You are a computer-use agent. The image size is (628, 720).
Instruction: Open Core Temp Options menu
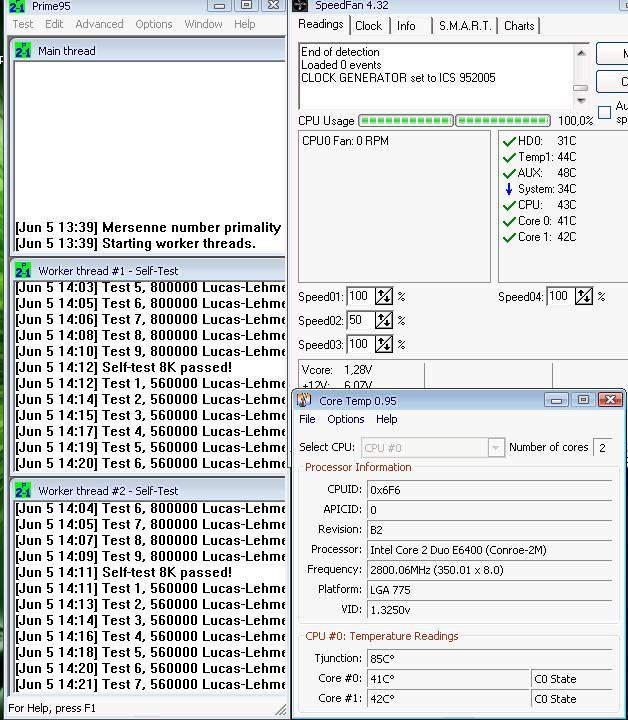346,419
